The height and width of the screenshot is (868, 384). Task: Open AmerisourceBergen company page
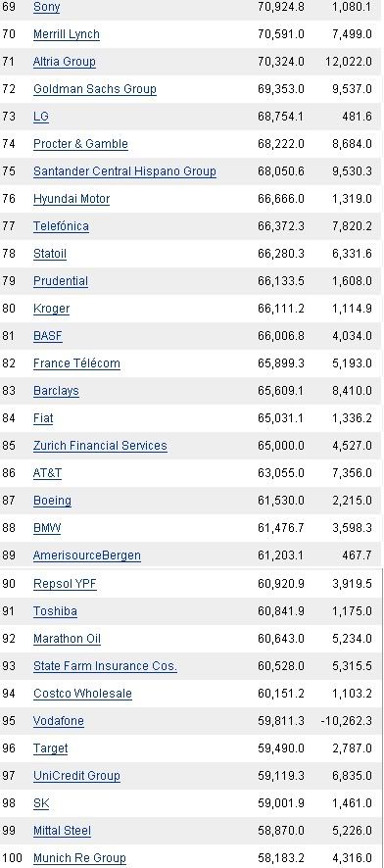87,555
